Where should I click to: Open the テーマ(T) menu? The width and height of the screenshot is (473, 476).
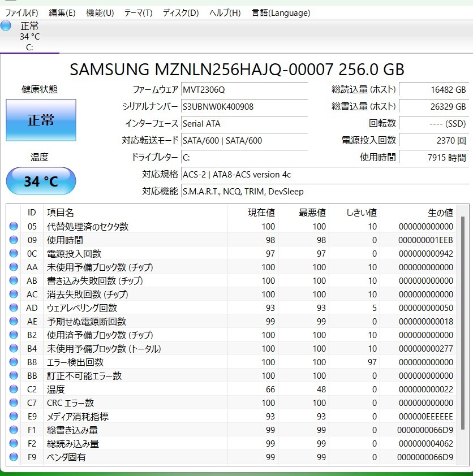[x=138, y=13]
